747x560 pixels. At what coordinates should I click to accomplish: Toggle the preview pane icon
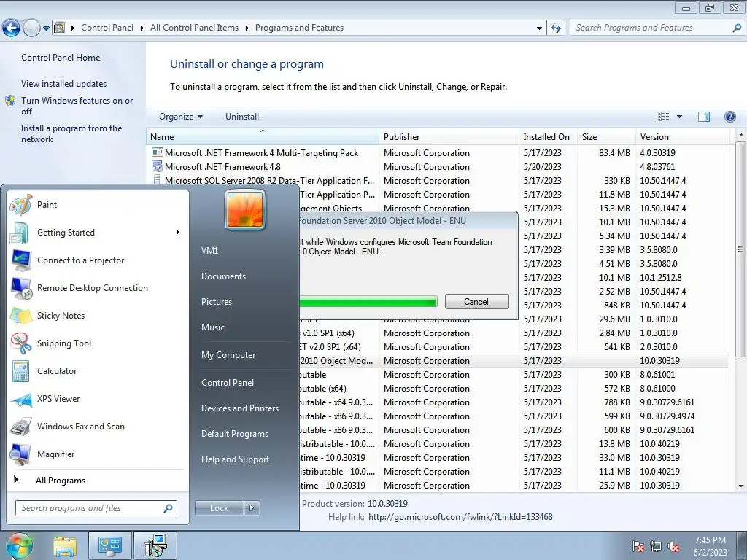[x=704, y=117]
